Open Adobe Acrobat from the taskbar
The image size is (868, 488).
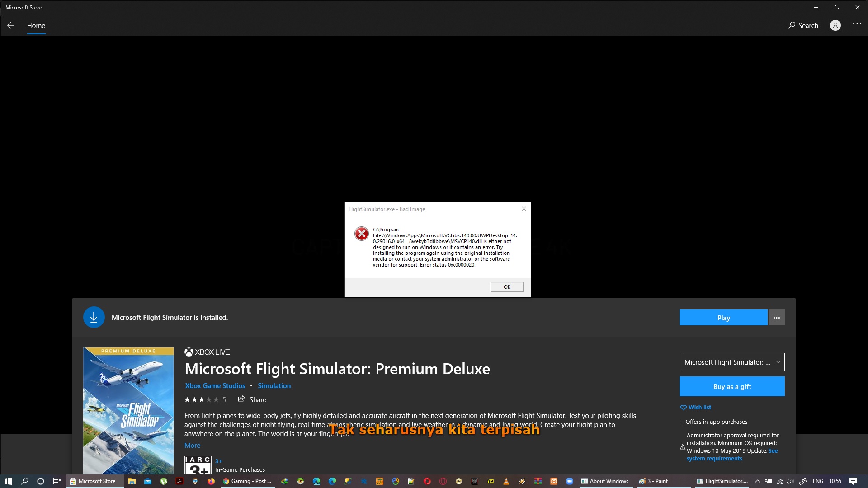click(179, 481)
